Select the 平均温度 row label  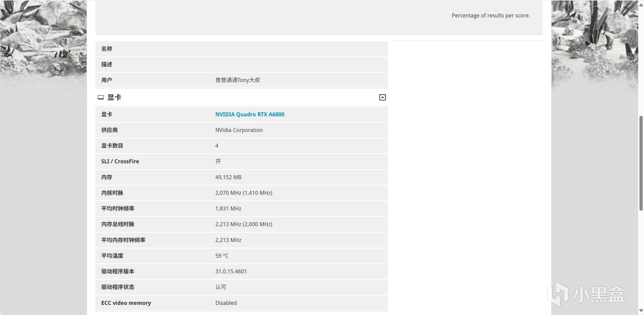pos(112,256)
